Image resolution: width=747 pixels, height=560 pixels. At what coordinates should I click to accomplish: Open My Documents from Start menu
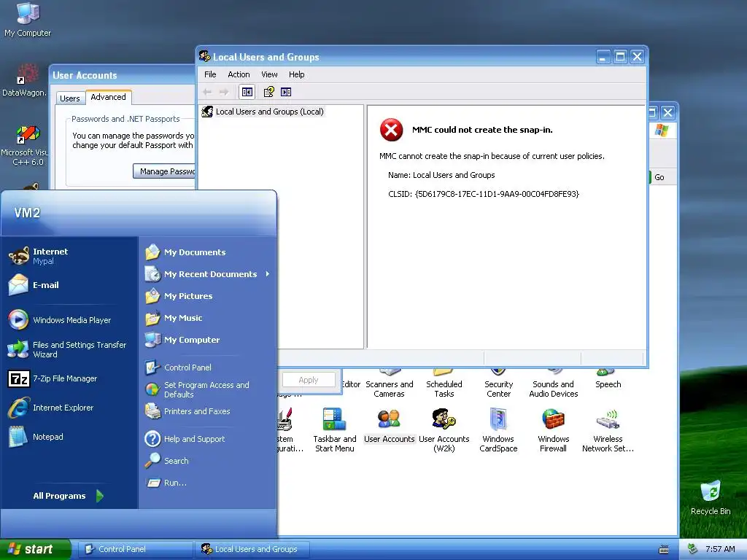185,252
